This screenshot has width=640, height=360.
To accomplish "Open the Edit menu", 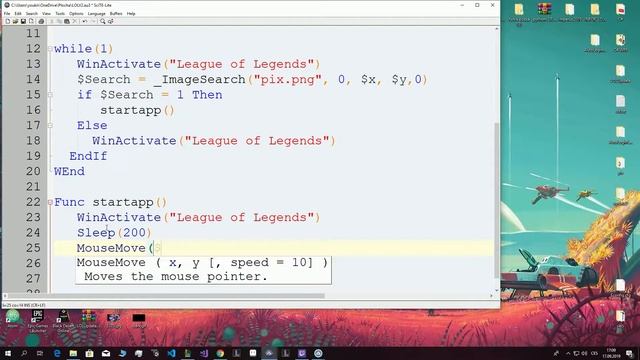I will coord(18,13).
